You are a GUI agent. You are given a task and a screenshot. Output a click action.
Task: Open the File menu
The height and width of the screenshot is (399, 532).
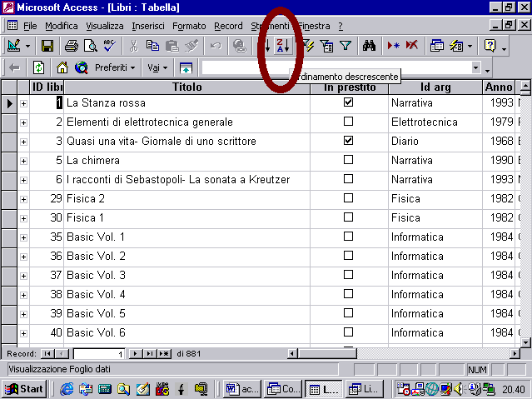point(30,26)
